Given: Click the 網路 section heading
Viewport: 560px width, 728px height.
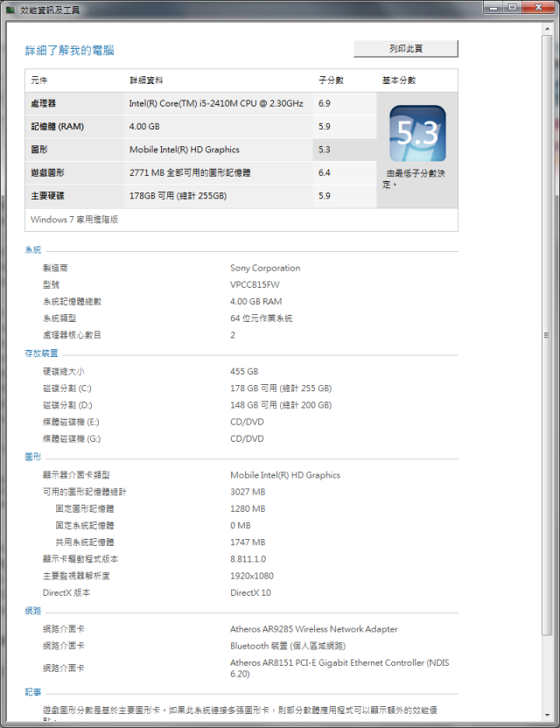Looking at the screenshot, I should [33, 611].
